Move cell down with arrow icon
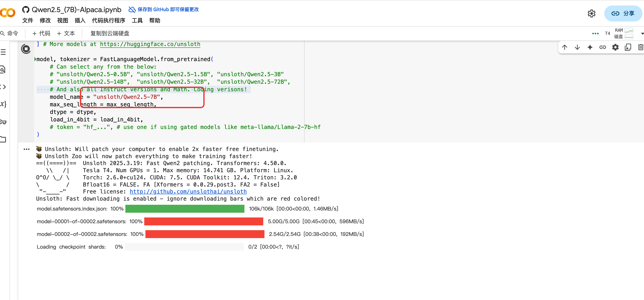Viewport: 644px width, 300px height. click(x=577, y=47)
